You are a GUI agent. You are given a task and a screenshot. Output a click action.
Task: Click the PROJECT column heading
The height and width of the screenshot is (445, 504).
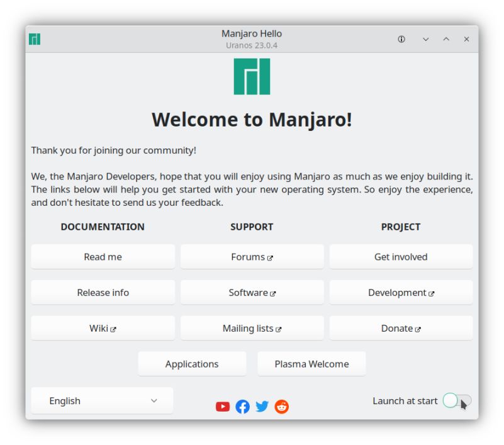pyautogui.click(x=401, y=227)
